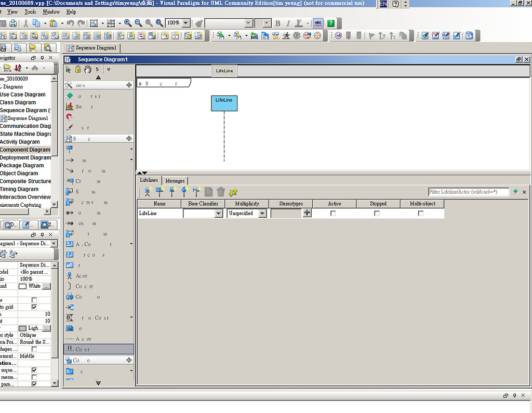This screenshot has height=413, width=532.
Task: Select Component Diagram in navigator tree
Action: (x=25, y=150)
